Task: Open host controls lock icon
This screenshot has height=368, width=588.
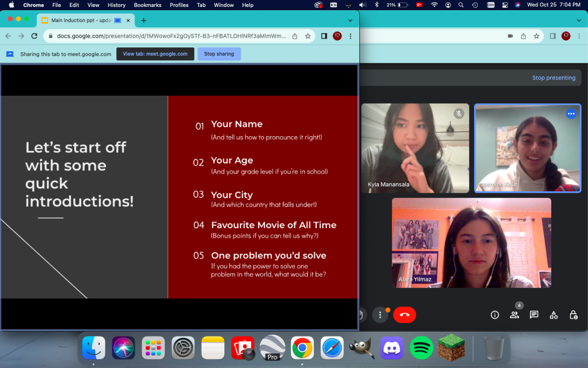Action: pos(573,315)
